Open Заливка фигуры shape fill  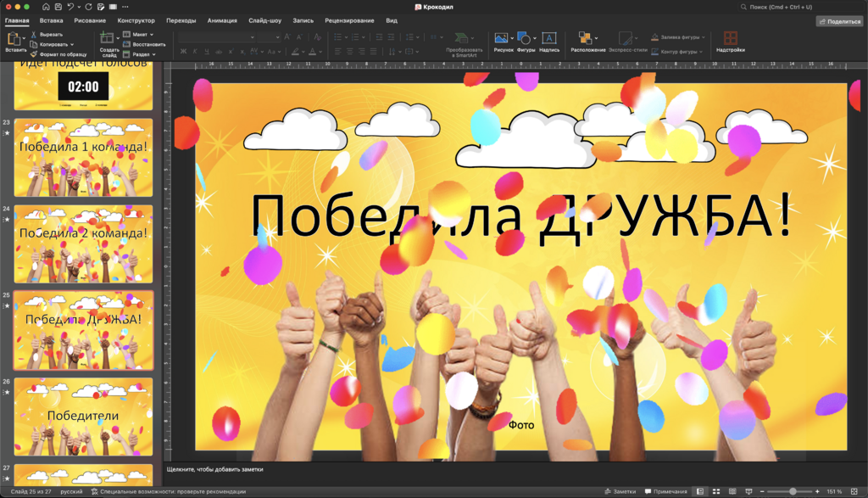(x=677, y=37)
